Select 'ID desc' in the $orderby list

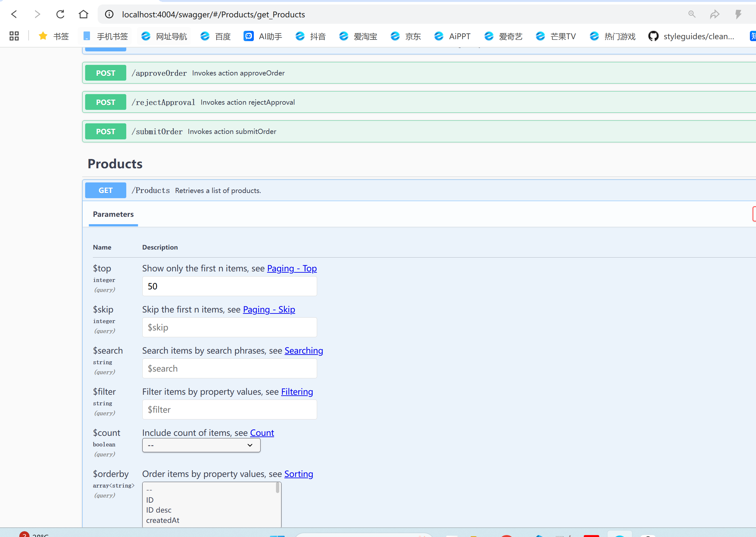[159, 510]
